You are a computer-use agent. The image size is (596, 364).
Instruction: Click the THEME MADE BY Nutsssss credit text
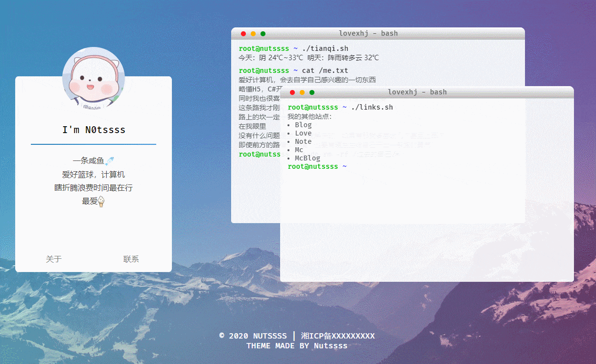point(297,345)
